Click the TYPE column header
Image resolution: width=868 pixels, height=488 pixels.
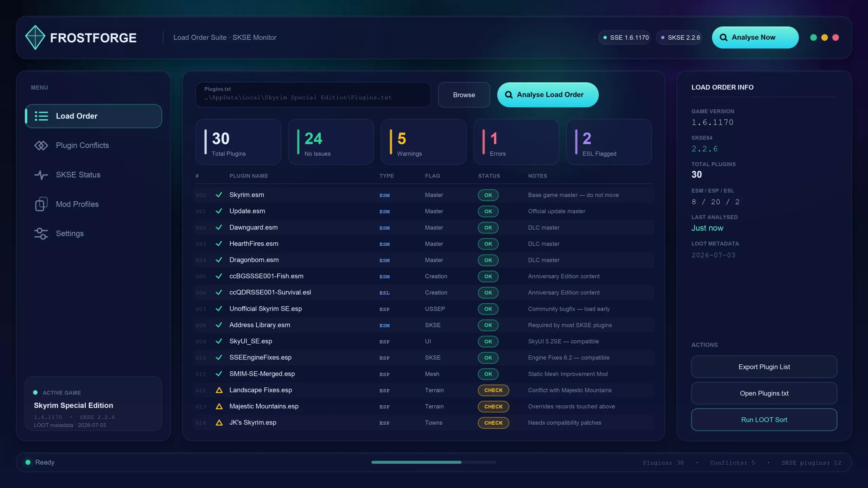pos(387,176)
